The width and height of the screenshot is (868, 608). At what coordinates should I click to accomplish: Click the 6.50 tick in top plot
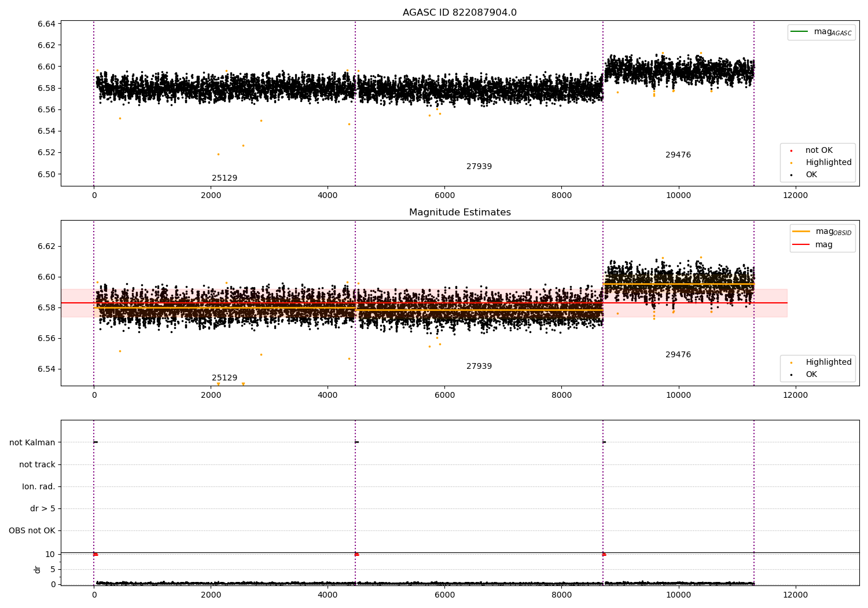[x=46, y=174]
